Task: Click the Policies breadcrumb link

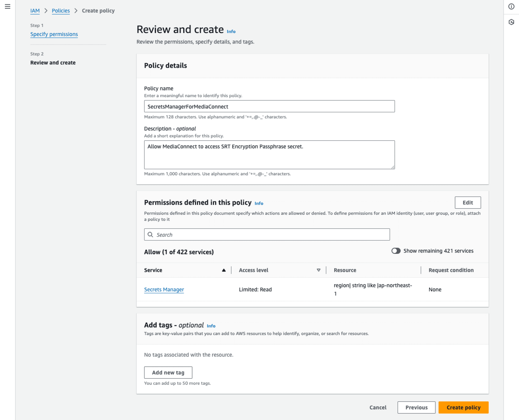Action: (60, 10)
